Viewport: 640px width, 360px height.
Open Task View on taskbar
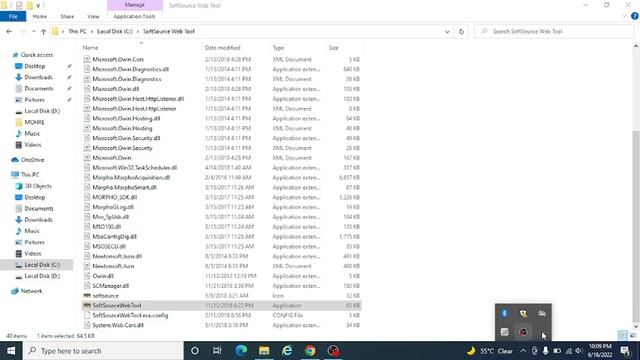[x=217, y=351]
